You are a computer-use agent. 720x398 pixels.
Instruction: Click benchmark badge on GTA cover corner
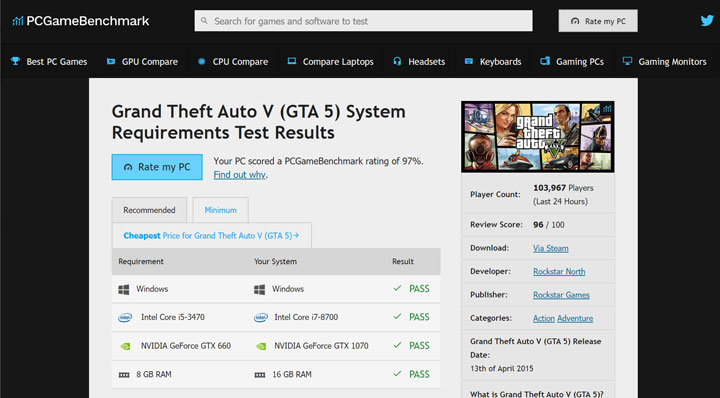(x=607, y=109)
